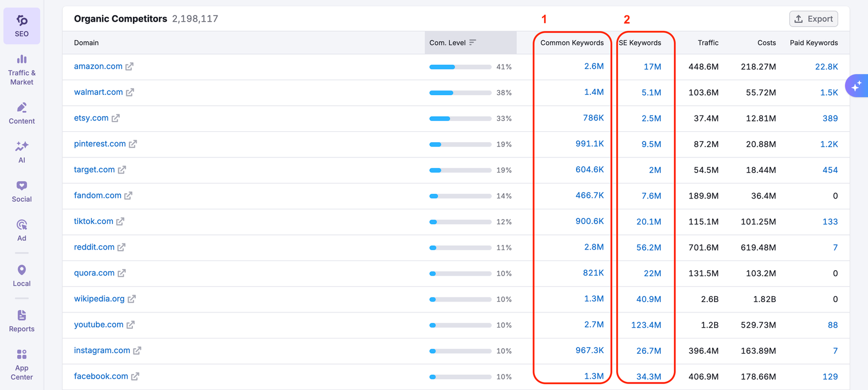
Task: Click the reddit.com domain link
Action: 94,247
